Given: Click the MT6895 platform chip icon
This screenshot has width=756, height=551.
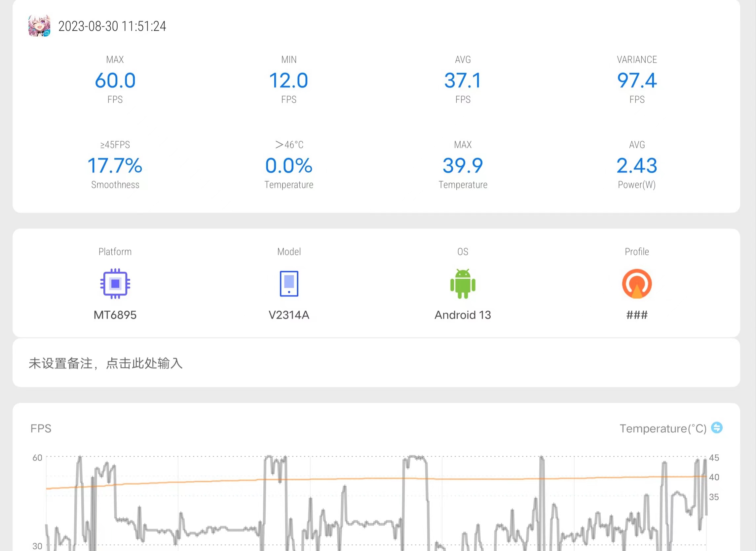Looking at the screenshot, I should click(115, 284).
